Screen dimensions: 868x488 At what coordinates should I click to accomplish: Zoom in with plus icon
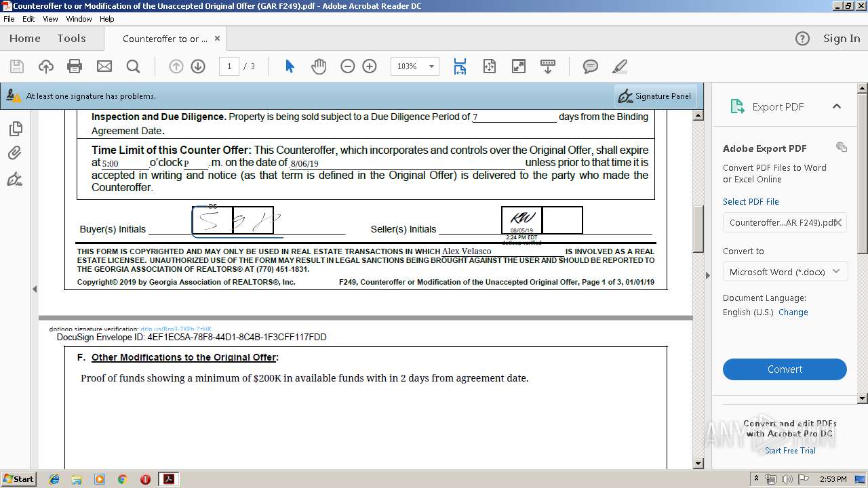(x=370, y=66)
